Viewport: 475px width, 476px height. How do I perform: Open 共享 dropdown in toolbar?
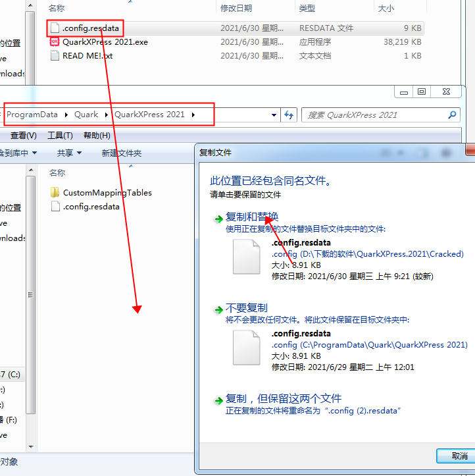[x=69, y=153]
